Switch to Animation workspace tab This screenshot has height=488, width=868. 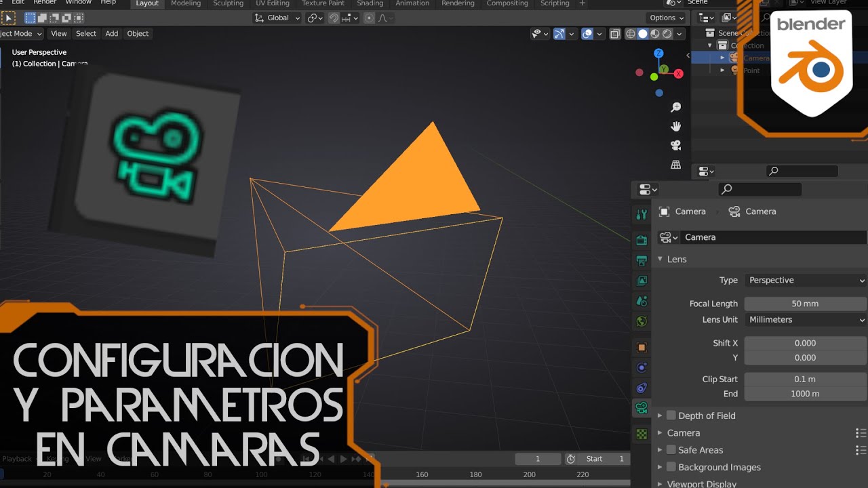pyautogui.click(x=412, y=3)
